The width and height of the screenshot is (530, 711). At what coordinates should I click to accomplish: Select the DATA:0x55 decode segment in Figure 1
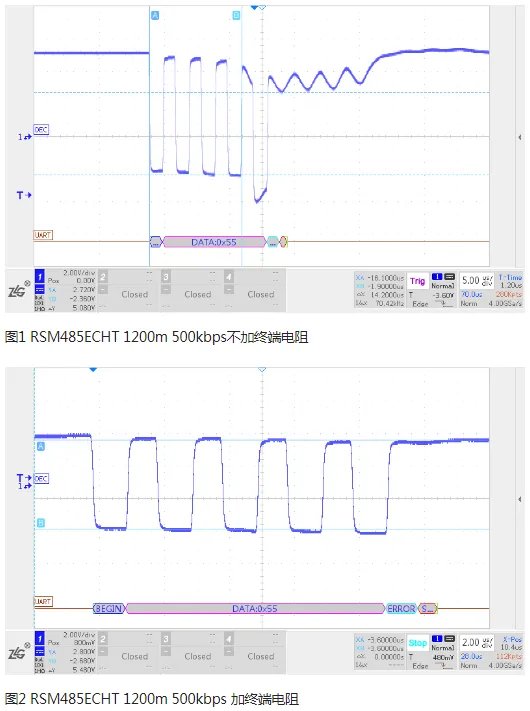pyautogui.click(x=214, y=242)
